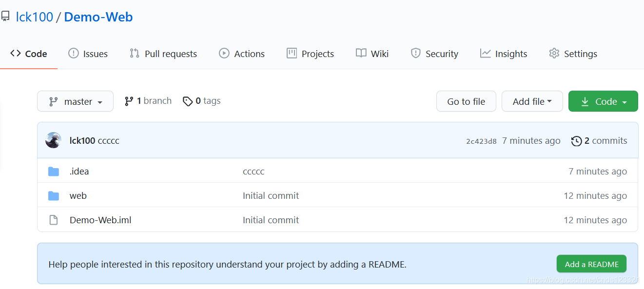Screen dimensions: 644x289
Task: Open the Pull requests tab
Action: 163,54
